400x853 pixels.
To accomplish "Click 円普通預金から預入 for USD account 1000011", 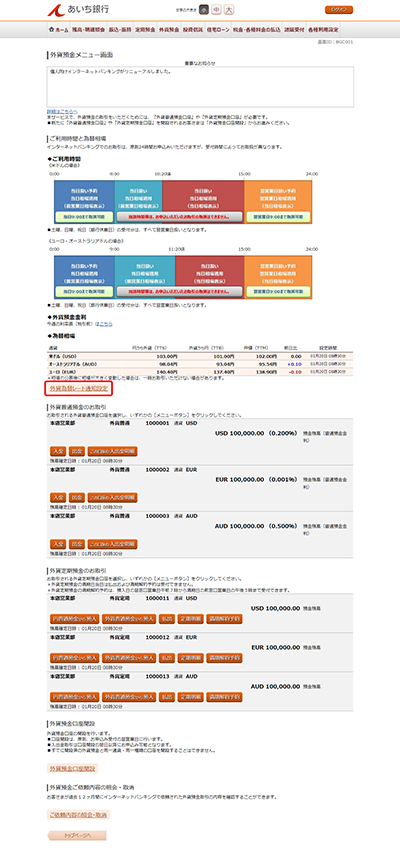I will pos(75,619).
